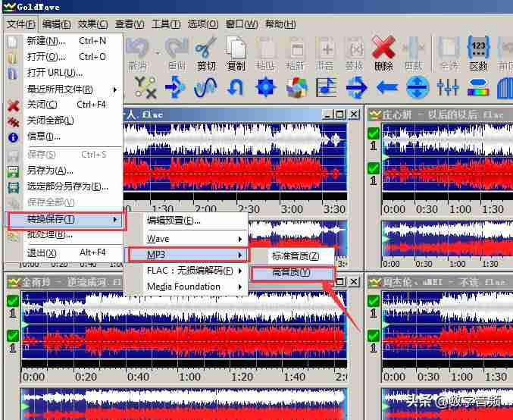Click the Y/X expression nodes effect icon

145,87
